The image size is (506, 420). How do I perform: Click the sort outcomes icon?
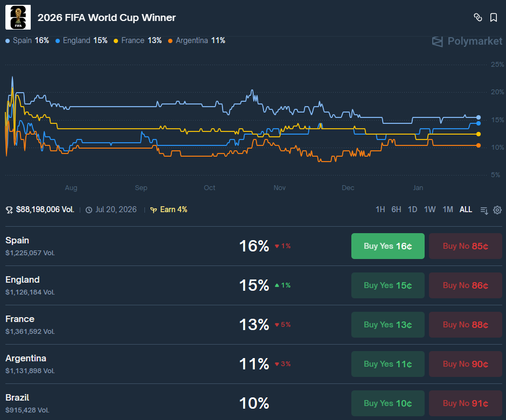(x=484, y=211)
